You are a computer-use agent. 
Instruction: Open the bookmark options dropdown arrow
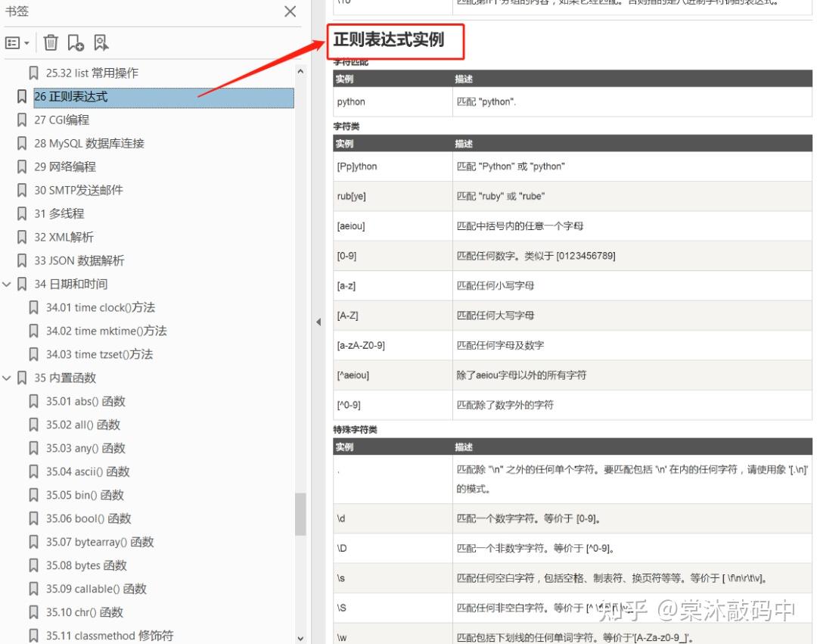point(28,42)
